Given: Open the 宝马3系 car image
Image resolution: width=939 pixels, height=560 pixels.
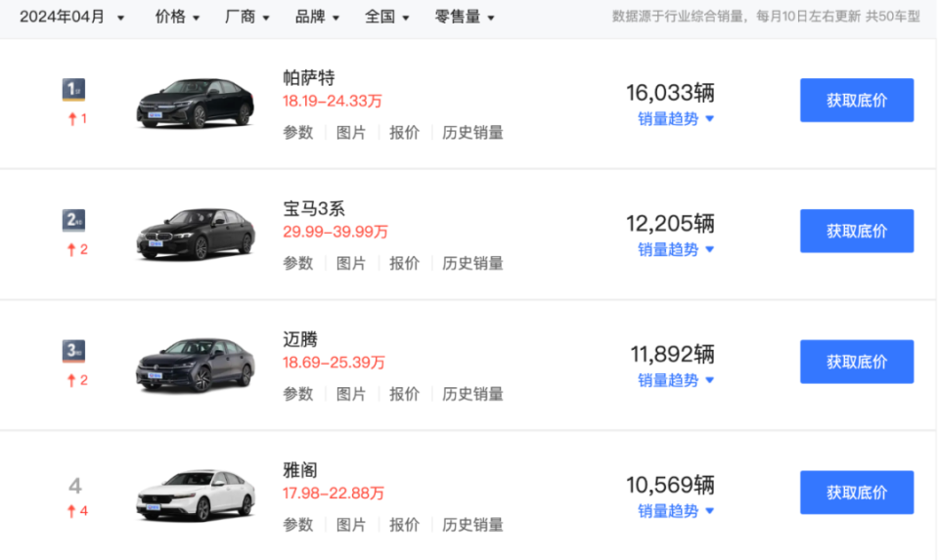Looking at the screenshot, I should tap(196, 234).
